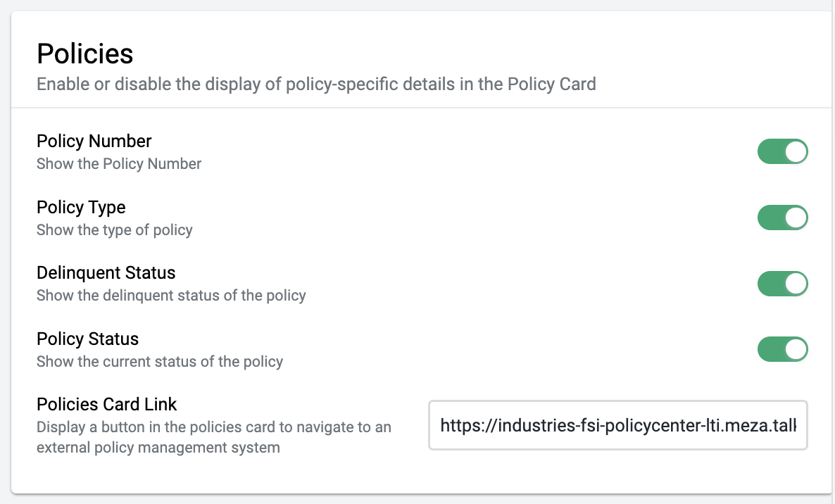The width and height of the screenshot is (835, 504).
Task: Click the external policy management system description
Action: pos(213,437)
